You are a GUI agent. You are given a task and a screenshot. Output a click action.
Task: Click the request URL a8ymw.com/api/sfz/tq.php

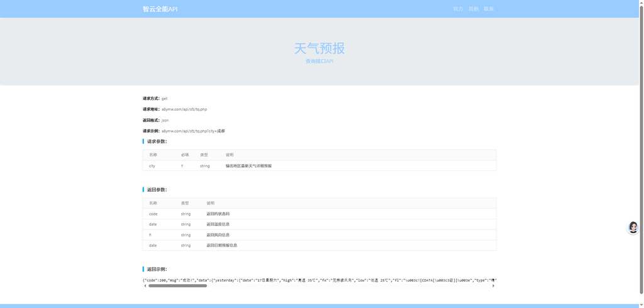[x=184, y=109]
